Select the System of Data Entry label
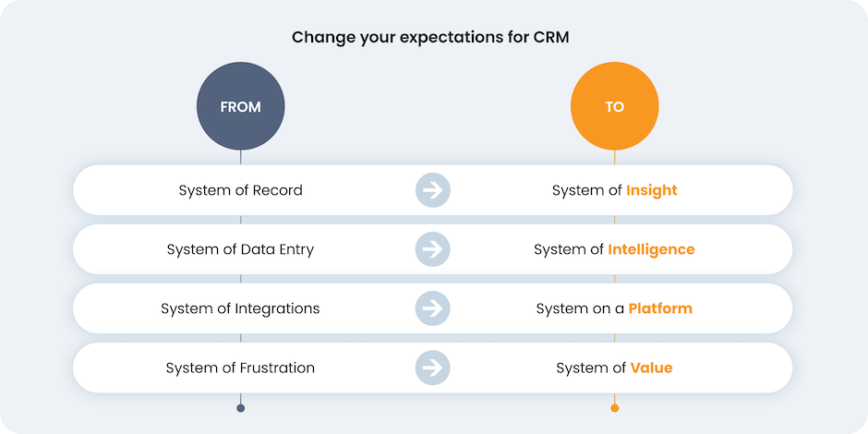Image resolution: width=868 pixels, height=434 pixels. pos(240,249)
